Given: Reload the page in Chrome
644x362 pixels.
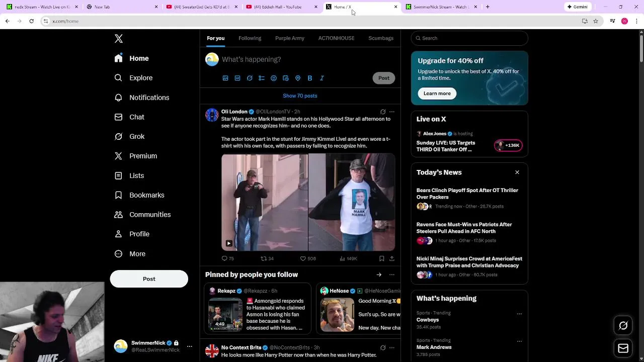Looking at the screenshot, I should (31, 21).
